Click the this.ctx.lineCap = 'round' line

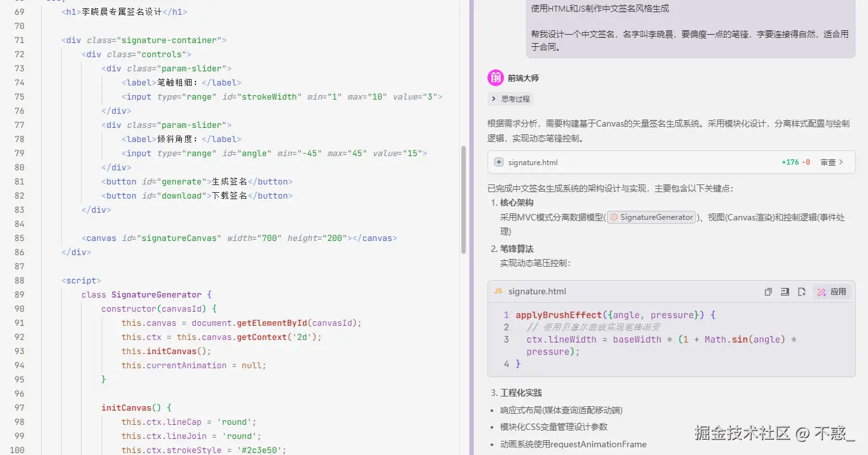click(189, 422)
